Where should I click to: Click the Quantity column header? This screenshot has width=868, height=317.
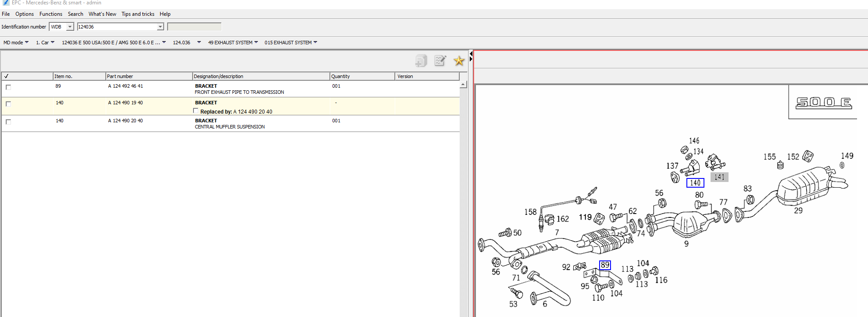tap(362, 76)
